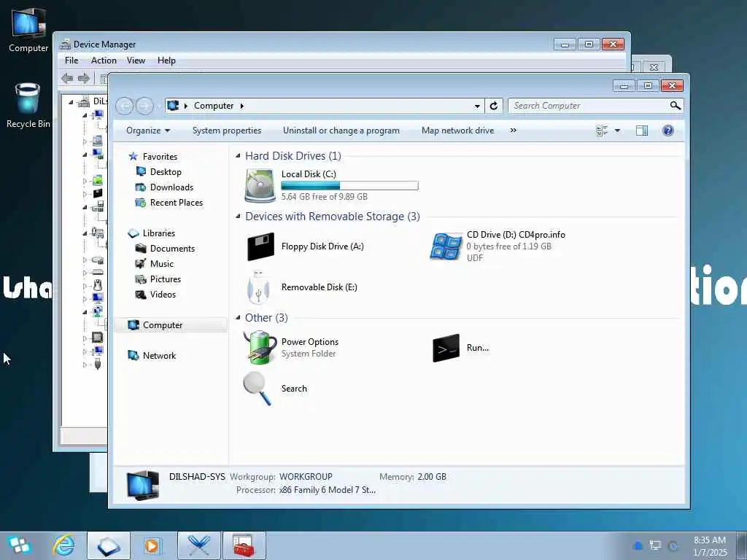Click Device Manager back arrow toolbar icon
Viewport: 747px width, 560px height.
coord(67,78)
